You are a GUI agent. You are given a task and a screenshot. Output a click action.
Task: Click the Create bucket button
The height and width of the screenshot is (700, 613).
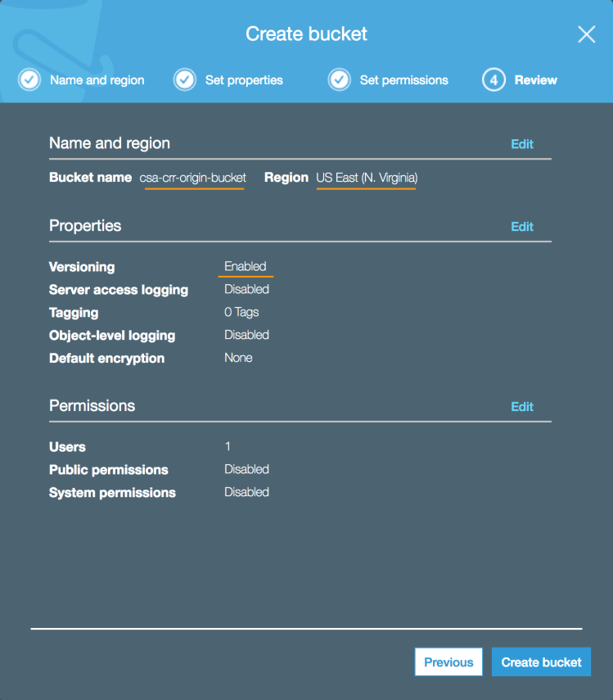pos(541,662)
